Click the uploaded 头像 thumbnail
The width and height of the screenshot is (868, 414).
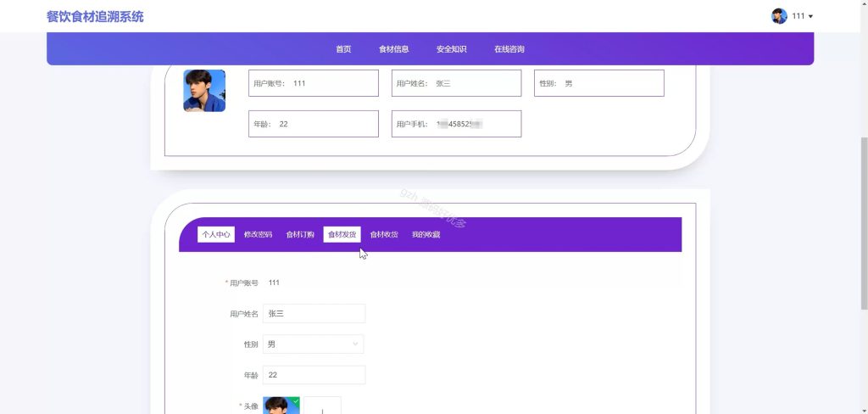click(x=281, y=406)
